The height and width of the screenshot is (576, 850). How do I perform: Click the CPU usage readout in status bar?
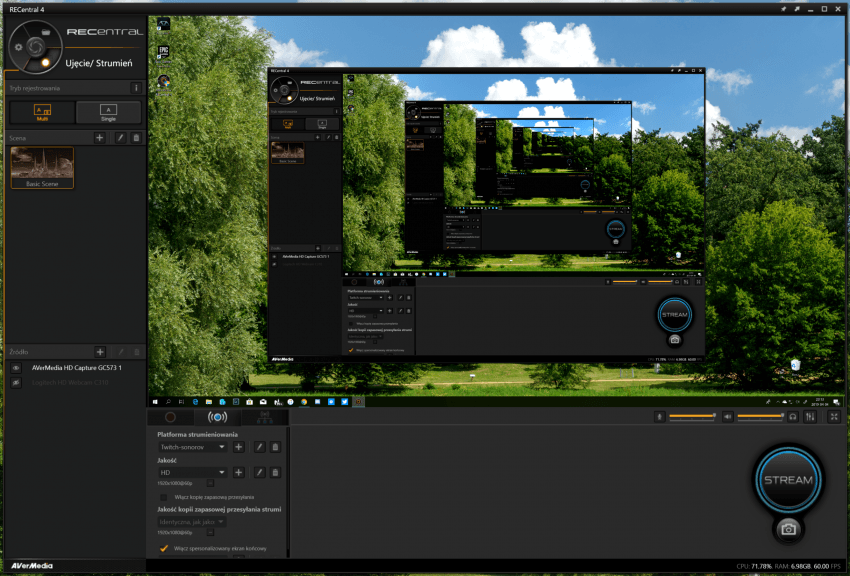click(x=754, y=566)
